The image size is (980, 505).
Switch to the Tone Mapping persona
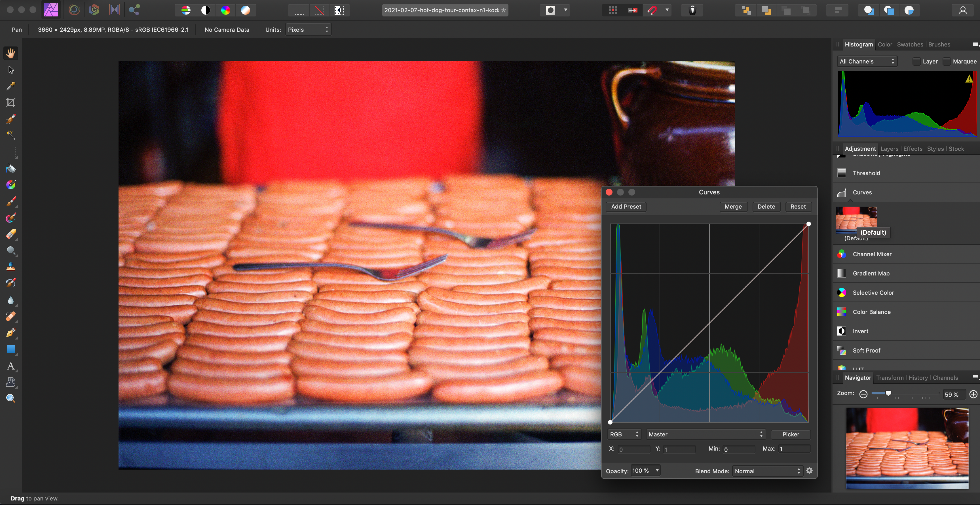[114, 10]
